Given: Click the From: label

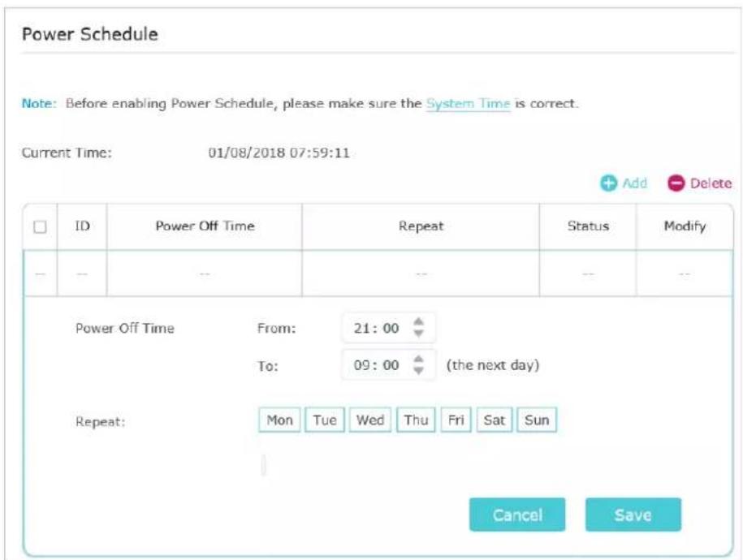Looking at the screenshot, I should coord(276,329).
